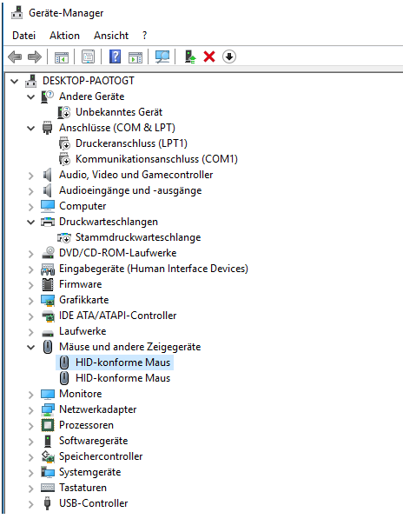The image size is (403, 532).
Task: Open the Properties toolbar icon
Action: 88,57
